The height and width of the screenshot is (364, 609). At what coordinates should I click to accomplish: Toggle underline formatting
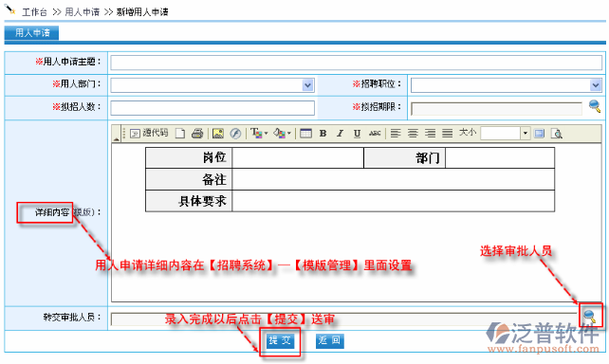(357, 134)
